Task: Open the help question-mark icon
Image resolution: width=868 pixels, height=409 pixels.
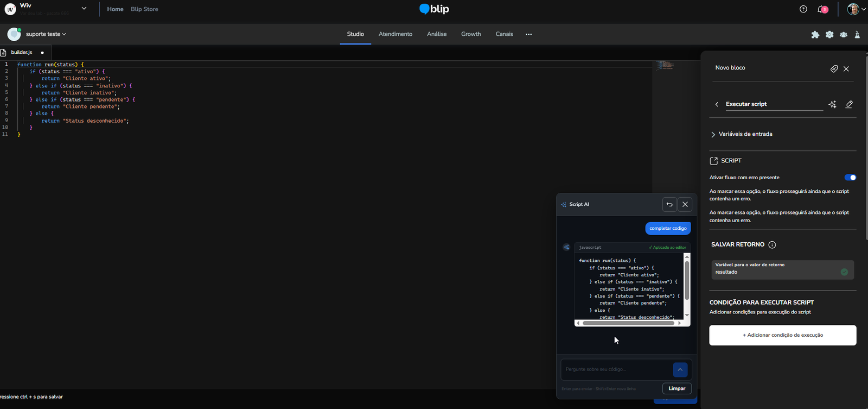Action: 803,9
